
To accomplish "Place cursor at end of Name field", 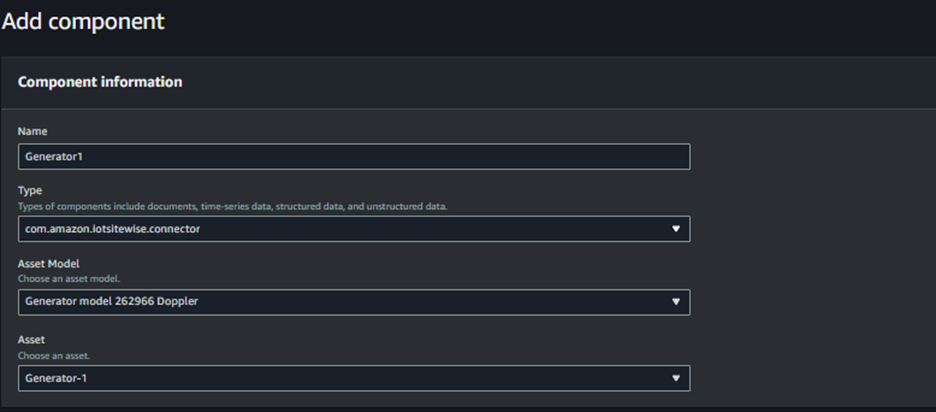I will click(400, 156).
